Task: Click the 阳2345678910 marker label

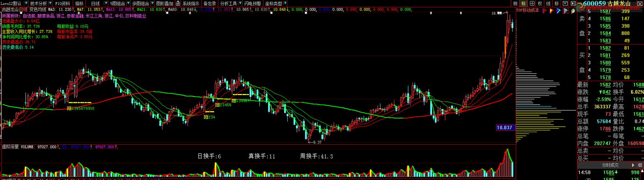Action: click(81, 108)
